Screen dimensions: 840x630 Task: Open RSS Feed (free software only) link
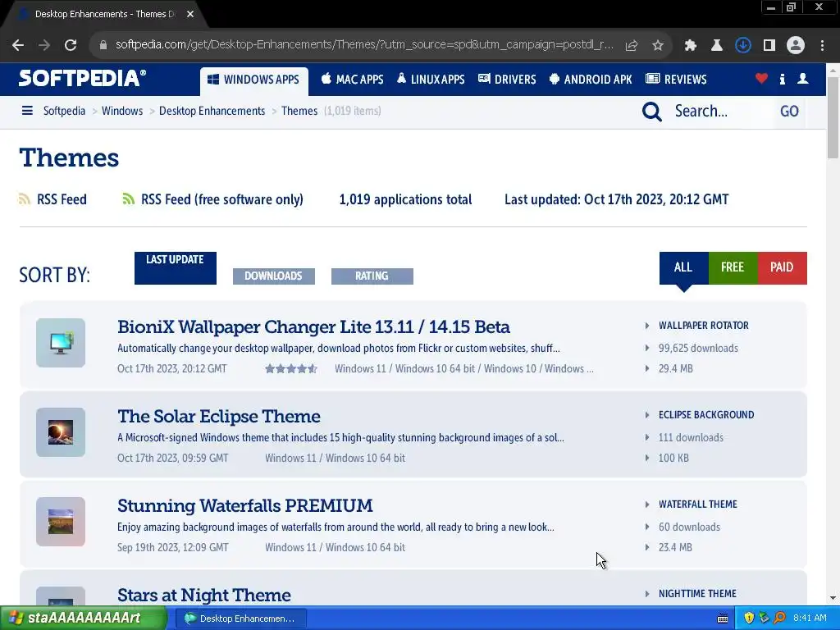[x=212, y=199]
